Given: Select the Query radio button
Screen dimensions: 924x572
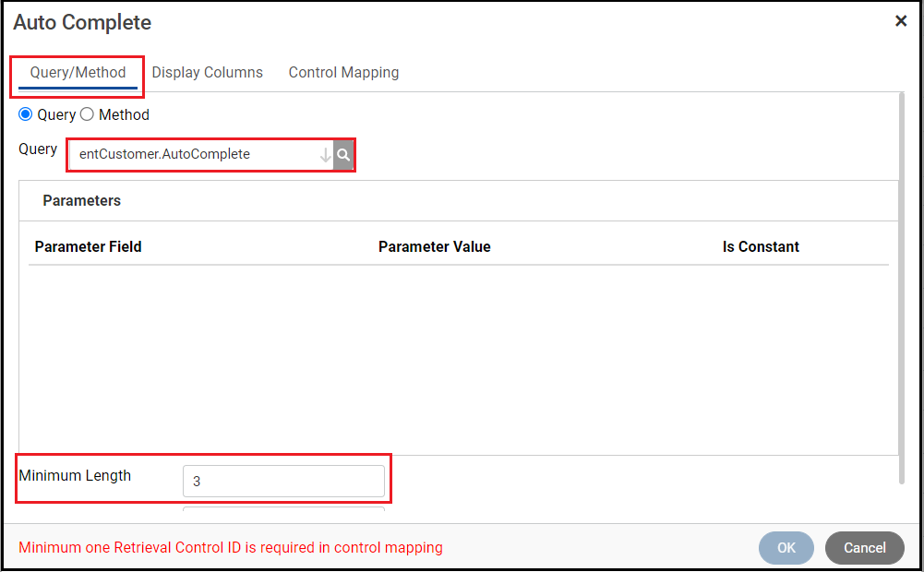Looking at the screenshot, I should tap(26, 114).
